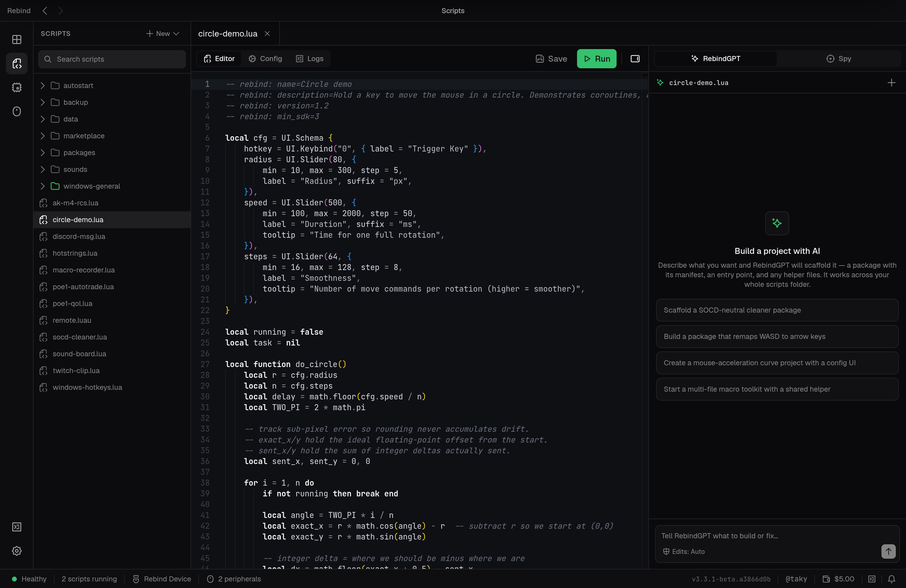Switch to the Config tab
Image resolution: width=906 pixels, height=588 pixels.
tap(265, 59)
